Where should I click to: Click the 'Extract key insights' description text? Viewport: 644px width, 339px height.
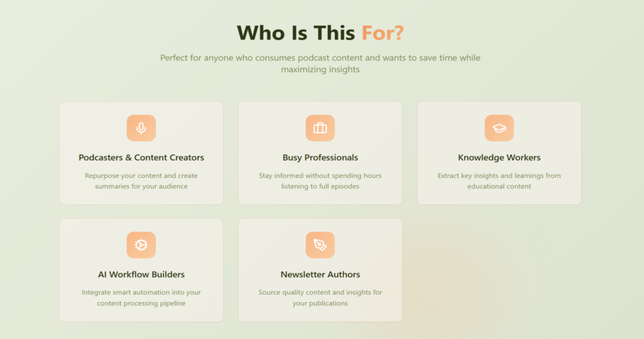coord(499,181)
